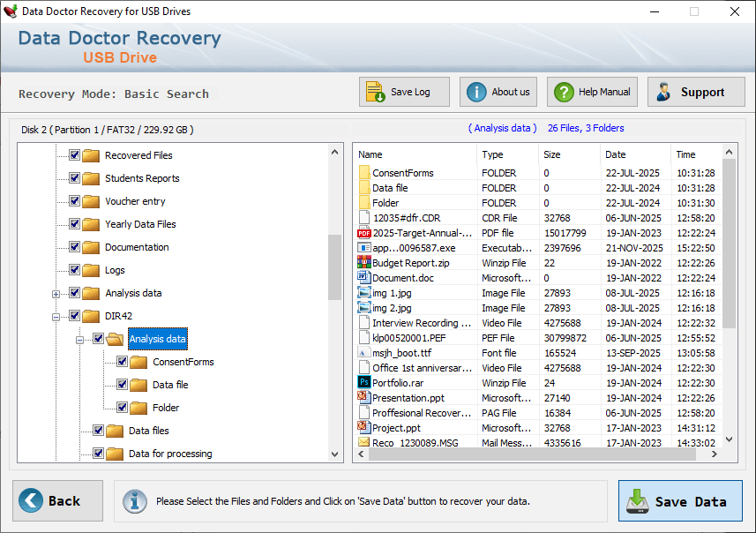Uncheck the Students Reports checkbox

(74, 178)
